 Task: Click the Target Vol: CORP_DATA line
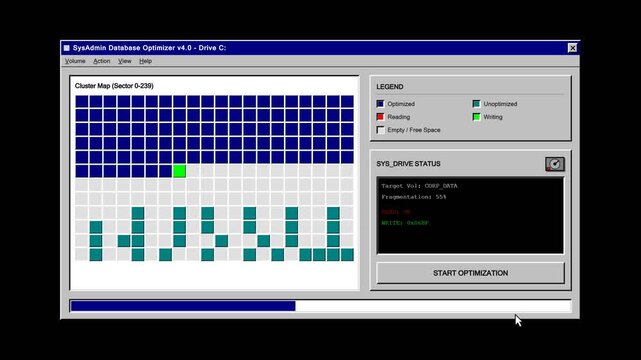coord(419,186)
